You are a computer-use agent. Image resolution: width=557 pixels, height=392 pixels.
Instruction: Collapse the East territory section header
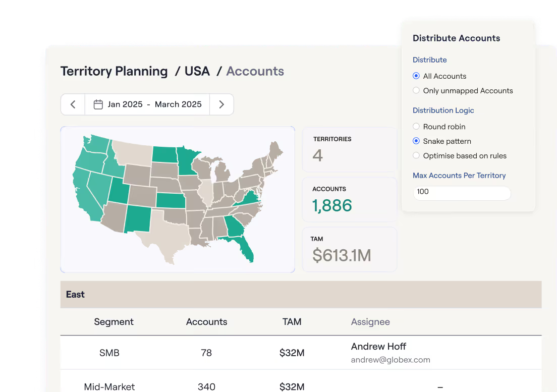tap(301, 294)
